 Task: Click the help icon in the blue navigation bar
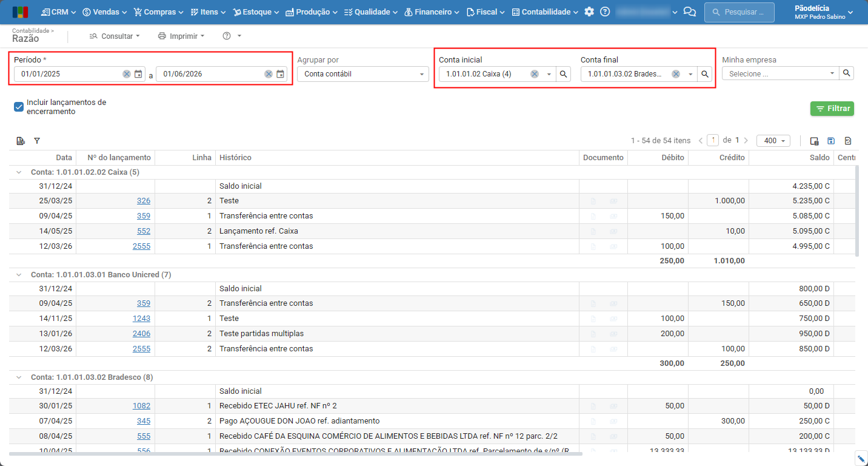pyautogui.click(x=605, y=12)
